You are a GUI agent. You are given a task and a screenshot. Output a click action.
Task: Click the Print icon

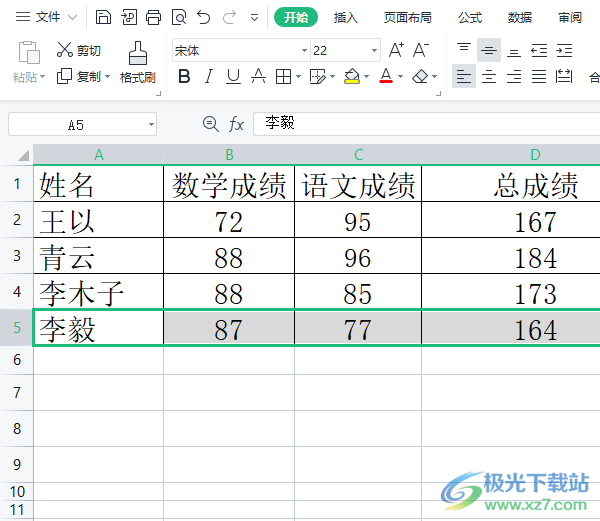tap(153, 17)
